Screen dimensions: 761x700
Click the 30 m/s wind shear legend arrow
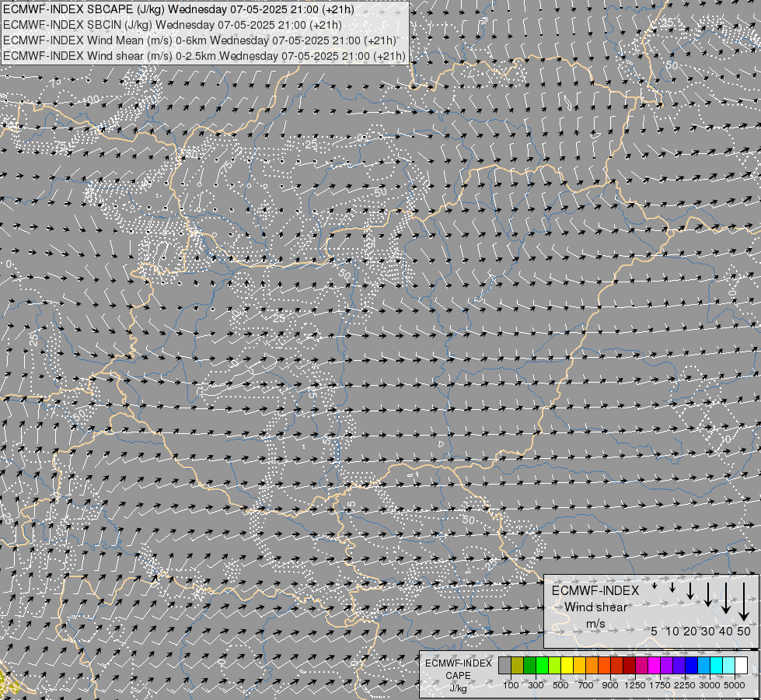(x=707, y=594)
